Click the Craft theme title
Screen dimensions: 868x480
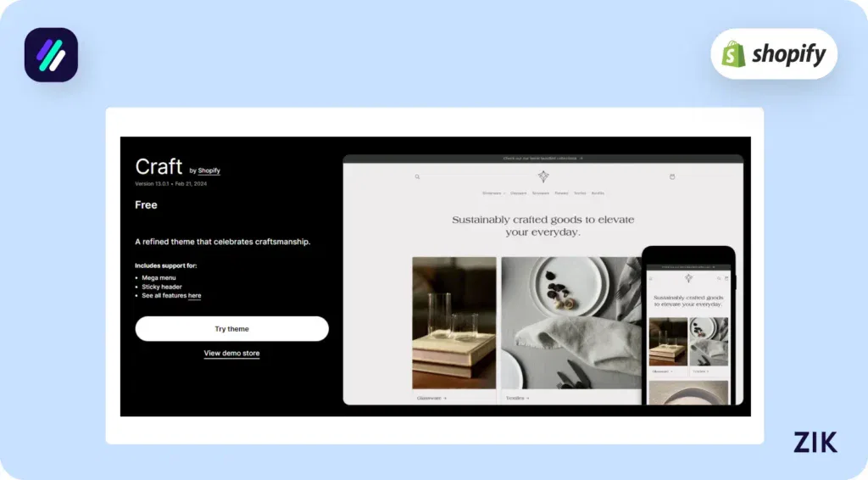(x=159, y=166)
